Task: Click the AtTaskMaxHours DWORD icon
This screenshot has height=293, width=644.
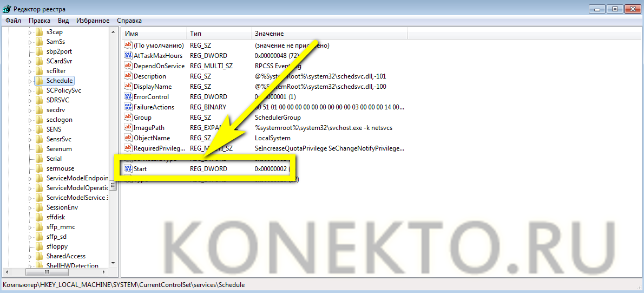Action: tap(128, 56)
